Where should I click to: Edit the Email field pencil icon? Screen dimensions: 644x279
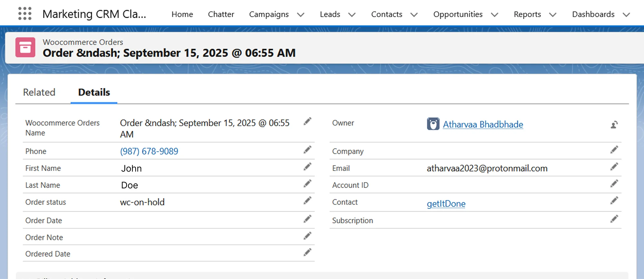[x=614, y=167]
